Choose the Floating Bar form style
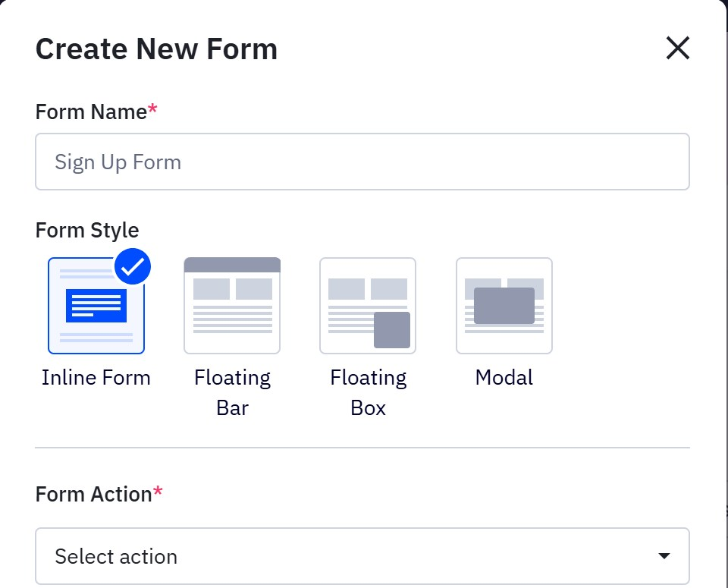Image resolution: width=728 pixels, height=588 pixels. tap(232, 306)
